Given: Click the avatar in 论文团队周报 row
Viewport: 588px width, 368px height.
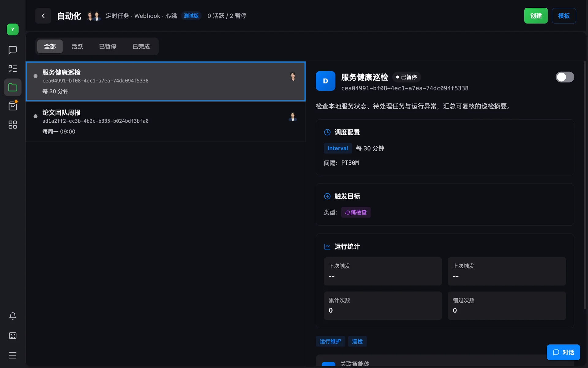Looking at the screenshot, I should pyautogui.click(x=293, y=117).
